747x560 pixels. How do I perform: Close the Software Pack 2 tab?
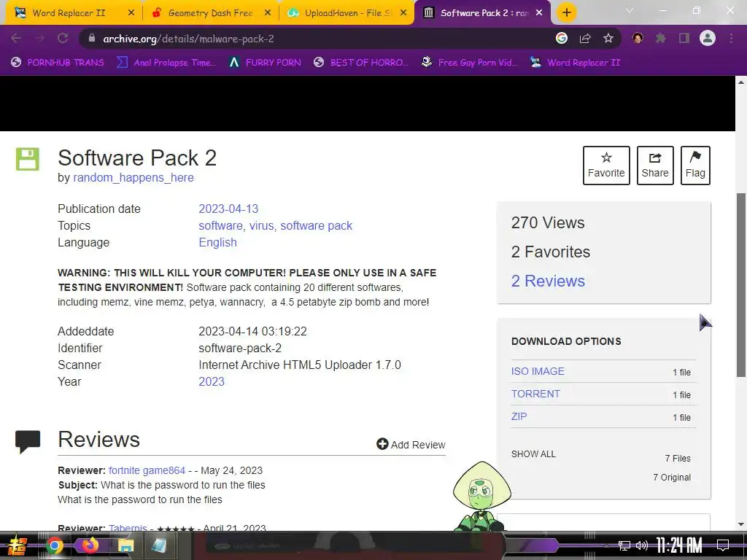click(x=539, y=13)
